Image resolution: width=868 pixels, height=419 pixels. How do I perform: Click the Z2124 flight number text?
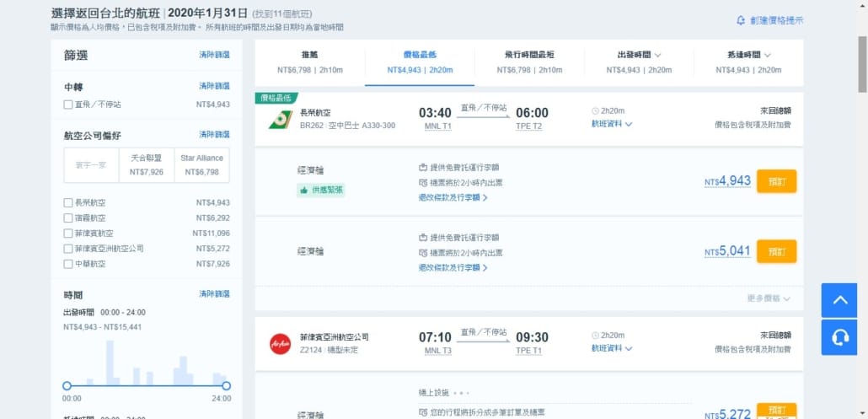click(x=311, y=350)
